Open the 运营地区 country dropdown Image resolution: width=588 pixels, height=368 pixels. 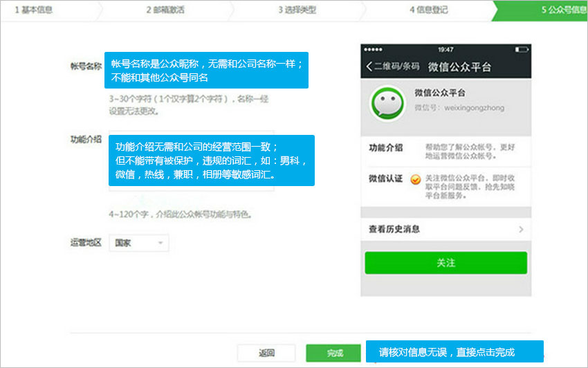(138, 243)
